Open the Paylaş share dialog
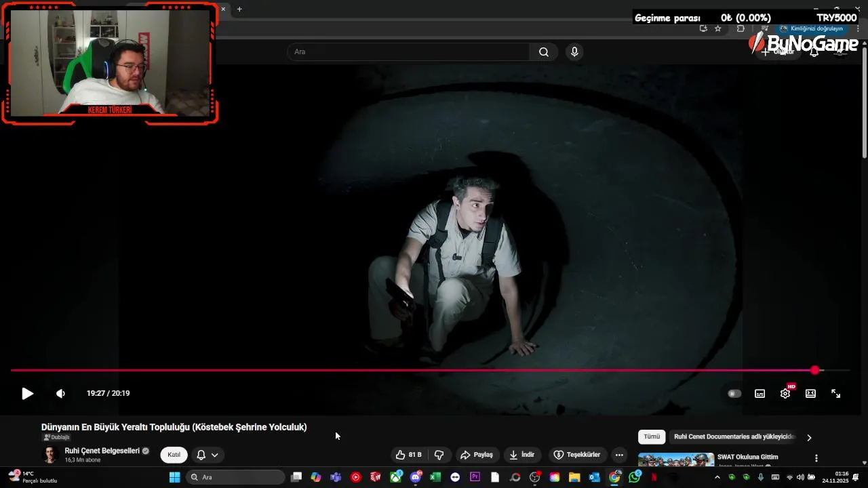The height and width of the screenshot is (488, 868). click(477, 455)
